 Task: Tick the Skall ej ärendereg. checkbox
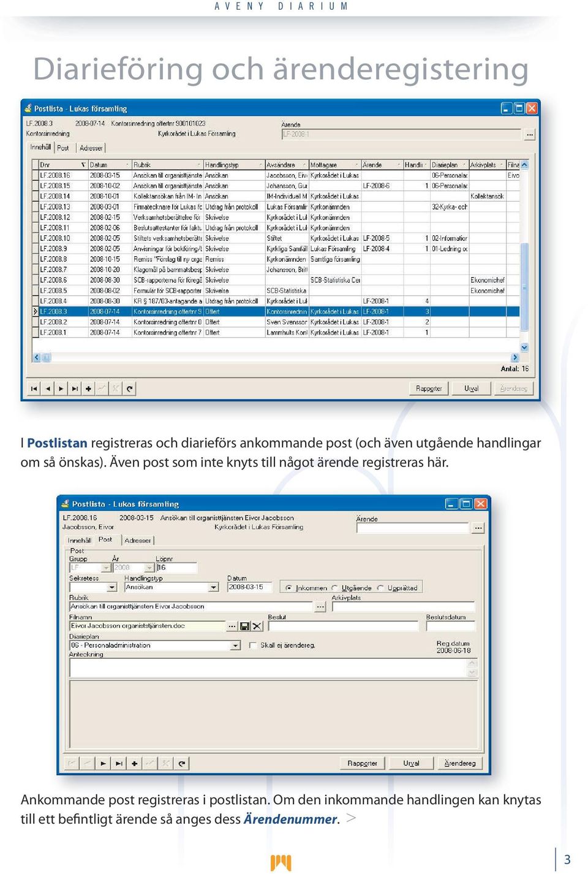pos(253,645)
